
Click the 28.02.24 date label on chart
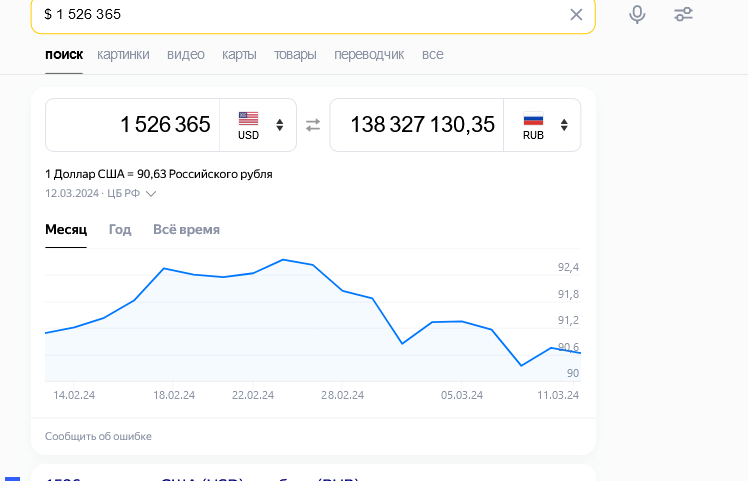click(343, 395)
